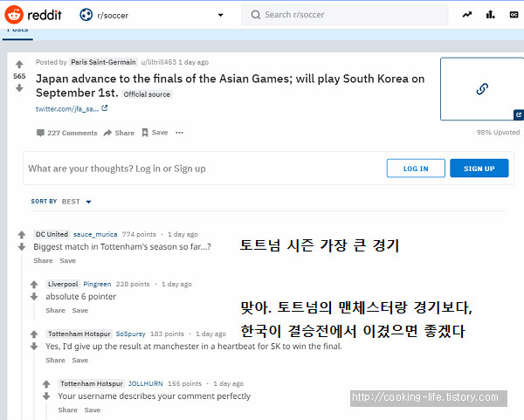Image resolution: width=524 pixels, height=420 pixels.
Task: Click the '98% Upvoted' text
Action: (x=498, y=133)
